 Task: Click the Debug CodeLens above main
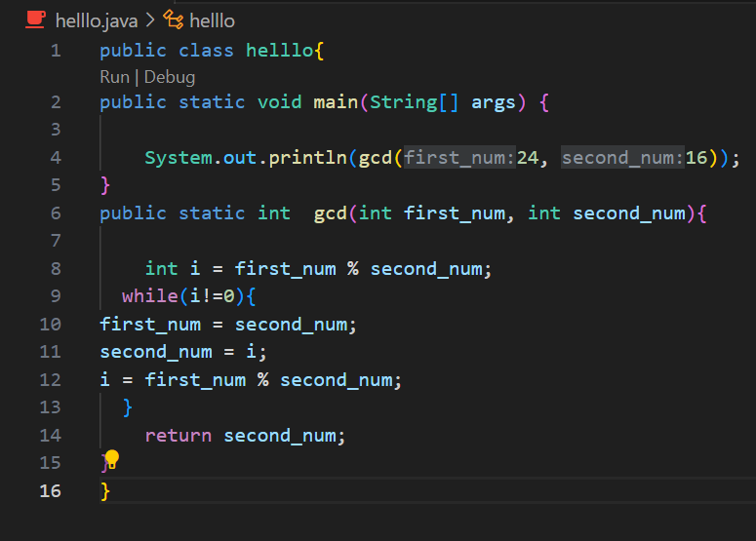170,77
